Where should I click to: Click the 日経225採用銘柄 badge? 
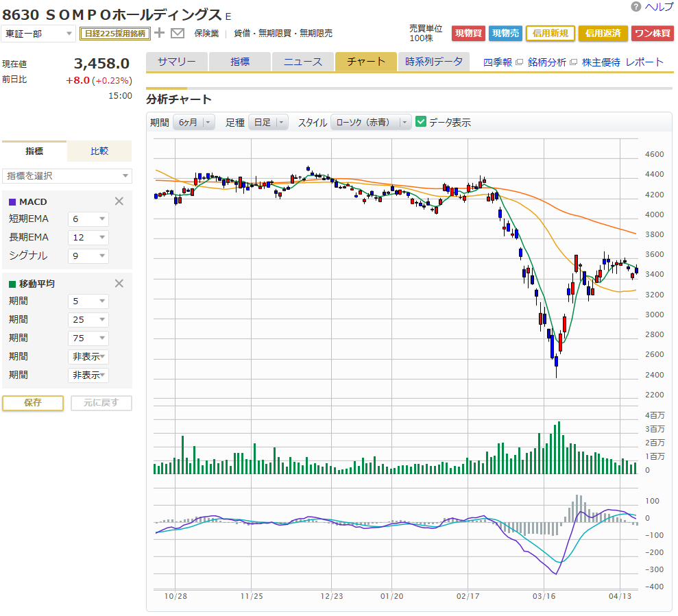[115, 34]
